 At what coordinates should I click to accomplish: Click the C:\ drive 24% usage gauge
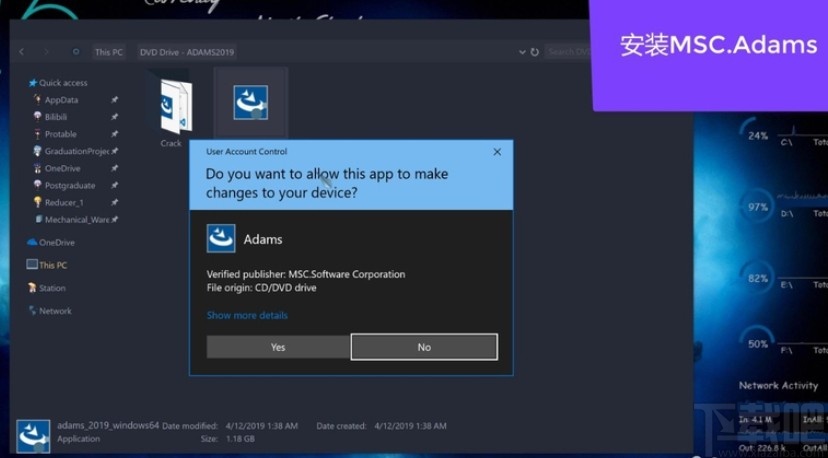[755, 136]
